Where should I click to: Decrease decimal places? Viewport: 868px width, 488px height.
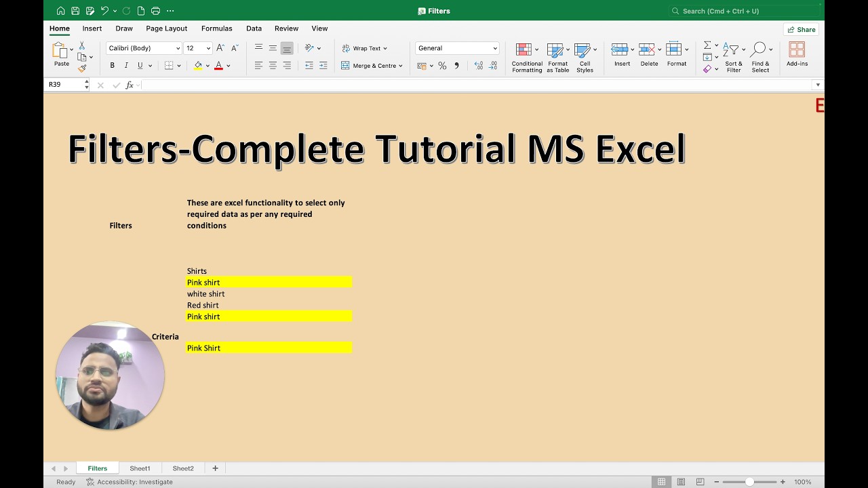click(493, 66)
